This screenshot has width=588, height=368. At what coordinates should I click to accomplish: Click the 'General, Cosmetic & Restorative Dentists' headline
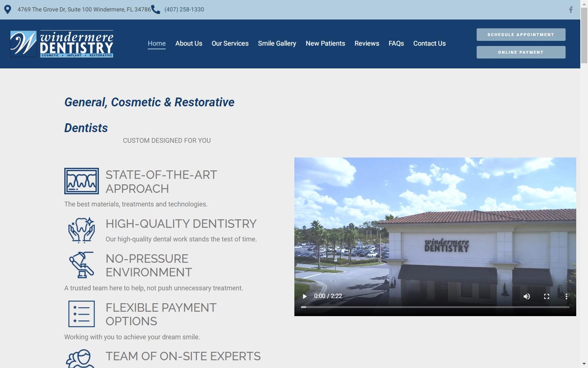149,115
